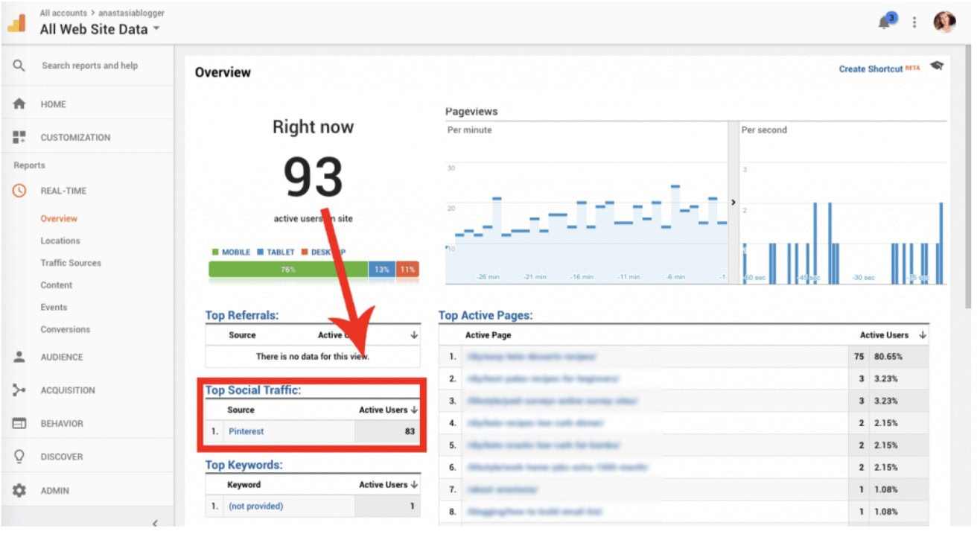Click the green mobile 76% bar segment

(288, 270)
